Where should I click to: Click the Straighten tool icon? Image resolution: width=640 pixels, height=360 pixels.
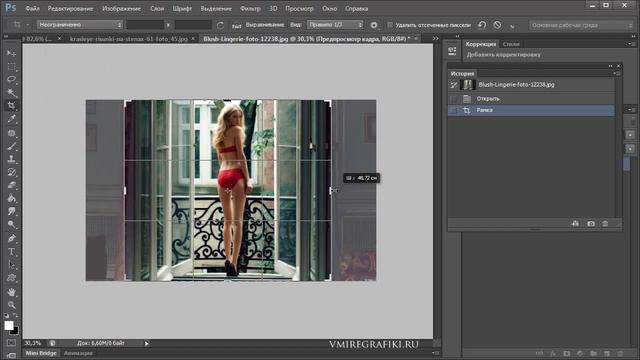pyautogui.click(x=236, y=25)
